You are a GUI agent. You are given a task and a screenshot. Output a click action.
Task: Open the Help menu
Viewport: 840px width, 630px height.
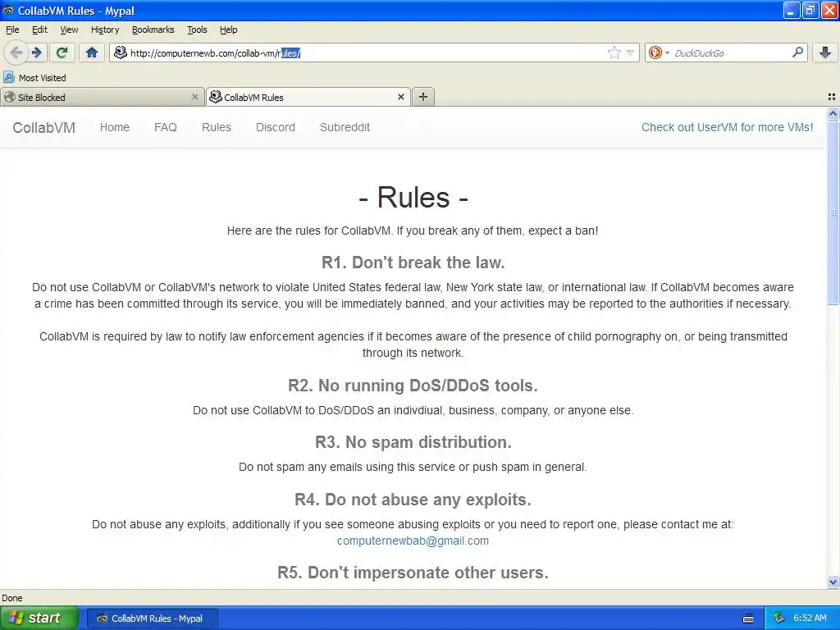[x=228, y=30]
